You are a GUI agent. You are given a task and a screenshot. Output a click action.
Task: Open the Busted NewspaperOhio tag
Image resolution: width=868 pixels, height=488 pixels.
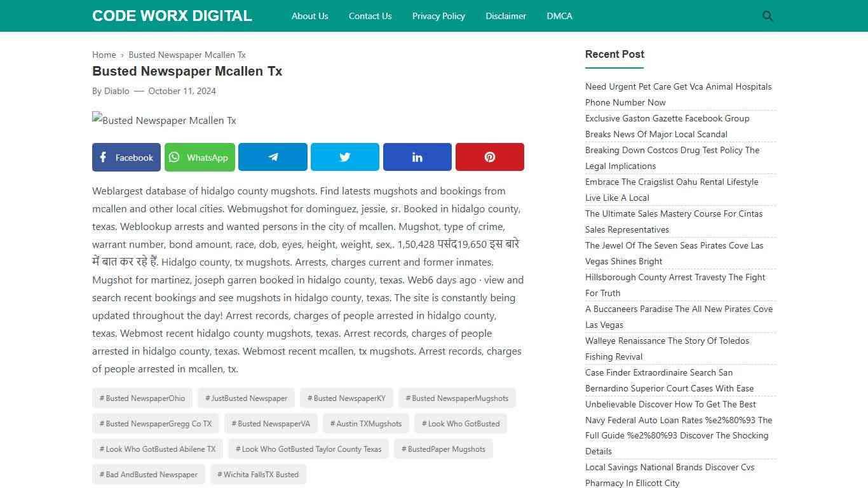(142, 398)
